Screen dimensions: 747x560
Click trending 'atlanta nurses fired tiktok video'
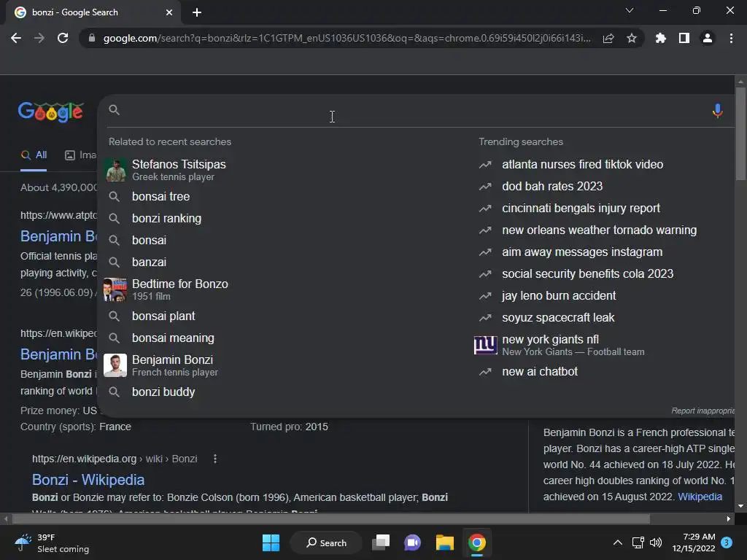[582, 164]
